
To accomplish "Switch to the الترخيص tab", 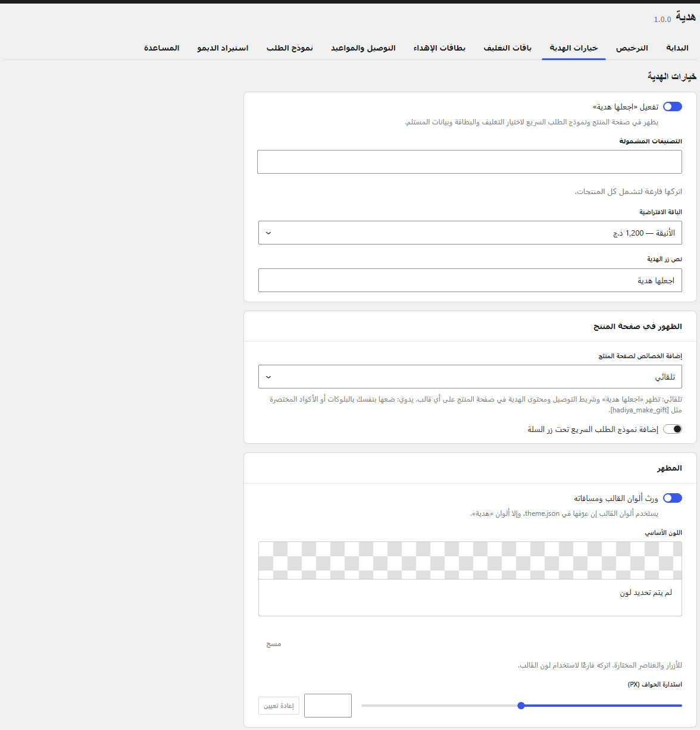I will tap(632, 48).
